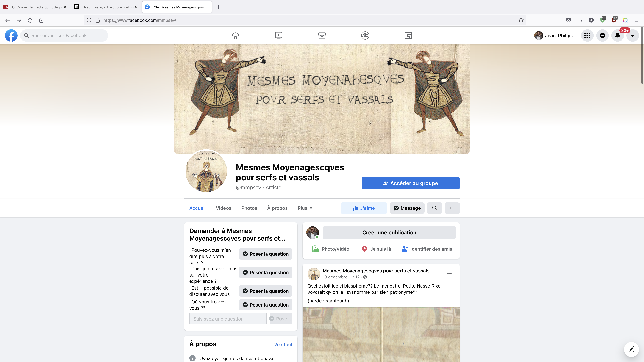This screenshot has height=362, width=644.
Task: Open the 19 décembre post timestamp
Action: click(x=341, y=277)
